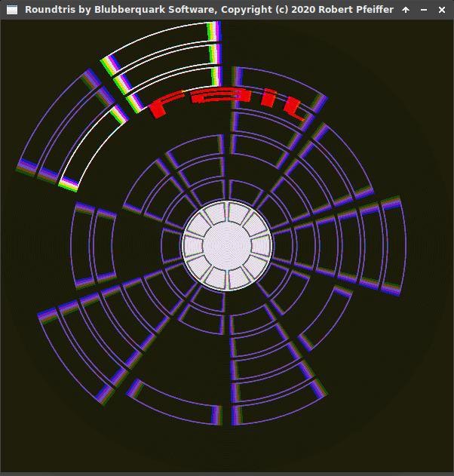The height and width of the screenshot is (476, 454).
Task: Click the red FAIL text
Action: (227, 103)
